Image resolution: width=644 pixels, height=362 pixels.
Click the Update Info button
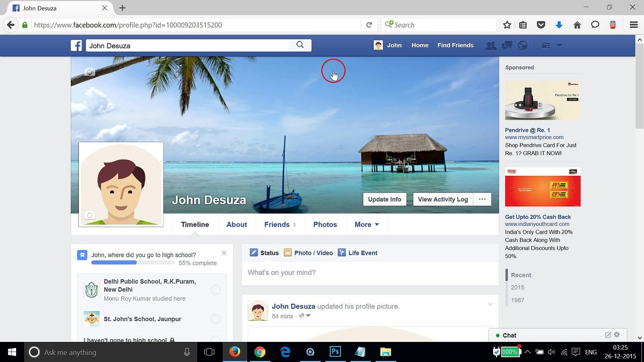click(385, 199)
